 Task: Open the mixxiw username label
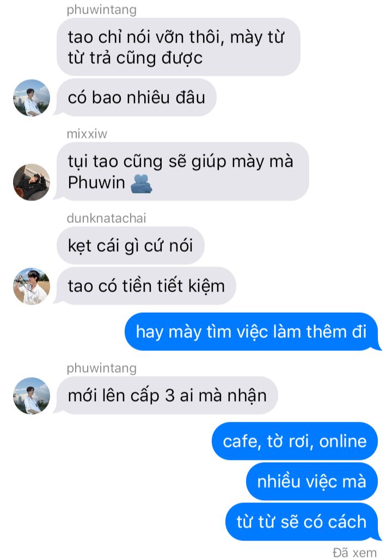pyautogui.click(x=87, y=134)
